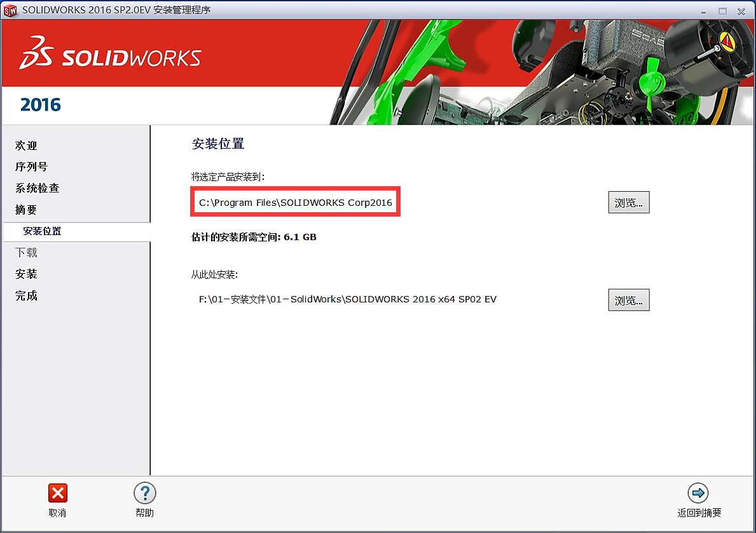Maximize the installation manager window
This screenshot has height=533, width=756.
722,11
